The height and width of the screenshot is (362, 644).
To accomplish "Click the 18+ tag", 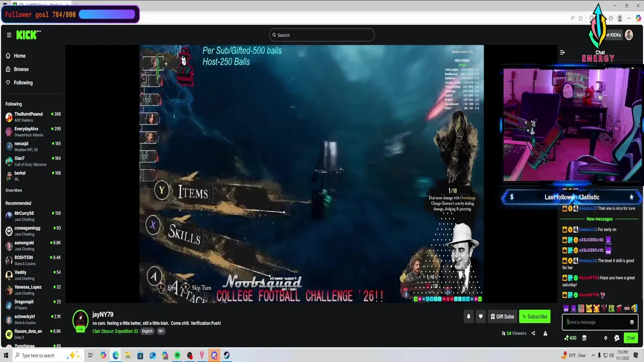I will (x=161, y=331).
